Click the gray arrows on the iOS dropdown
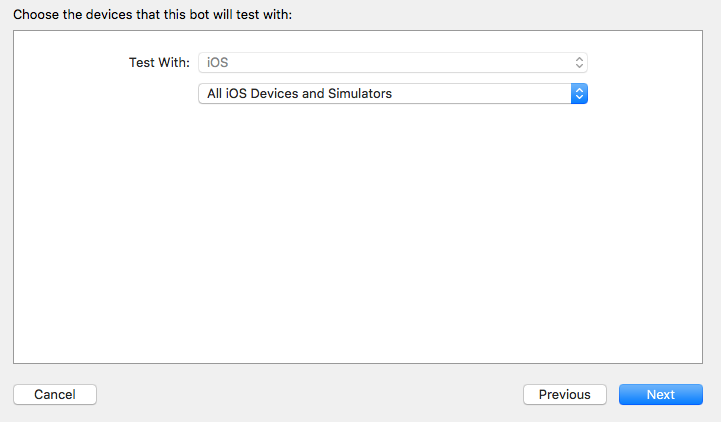The image size is (721, 422). tap(579, 62)
